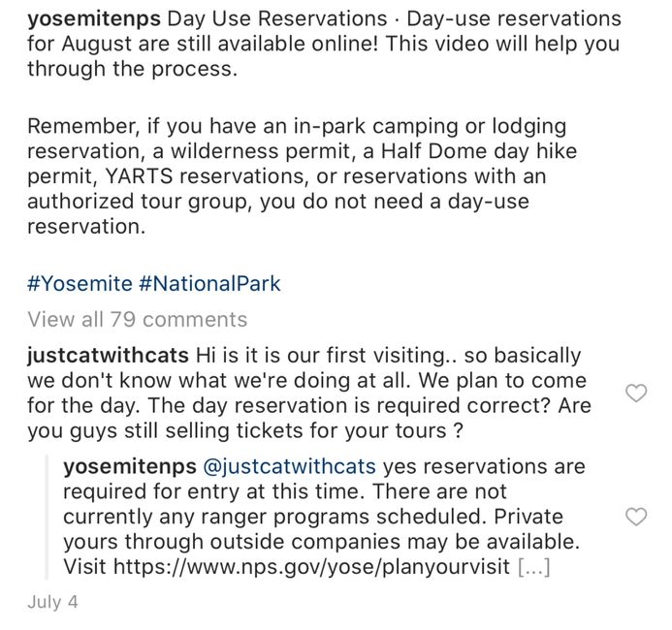Tap the @justcatwithcats mention in reply
672x630 pixels.
(296, 466)
